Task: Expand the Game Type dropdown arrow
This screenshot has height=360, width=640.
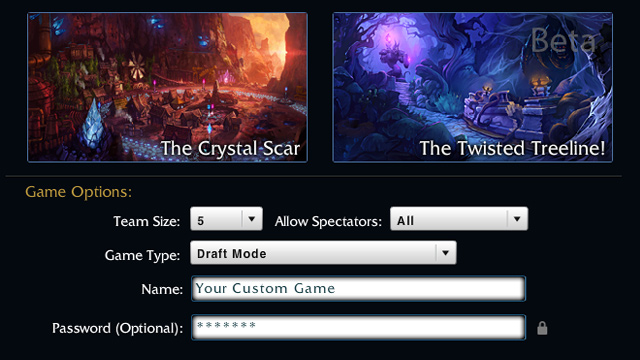Action: tap(445, 253)
